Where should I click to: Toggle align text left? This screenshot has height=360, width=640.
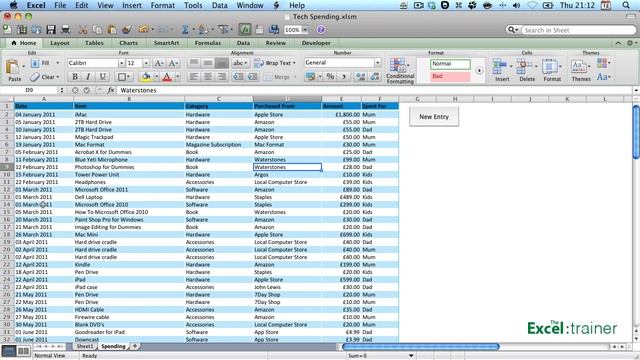tap(194, 77)
